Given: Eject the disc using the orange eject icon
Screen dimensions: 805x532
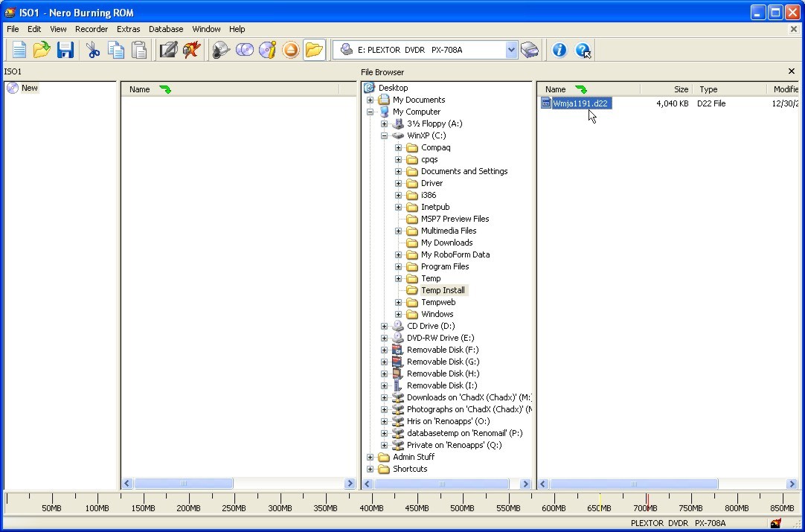Looking at the screenshot, I should (x=291, y=50).
